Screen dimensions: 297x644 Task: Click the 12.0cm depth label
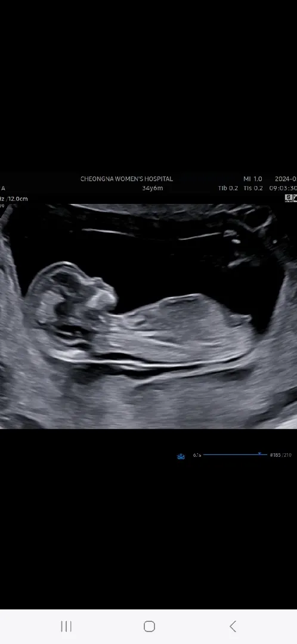coord(18,199)
